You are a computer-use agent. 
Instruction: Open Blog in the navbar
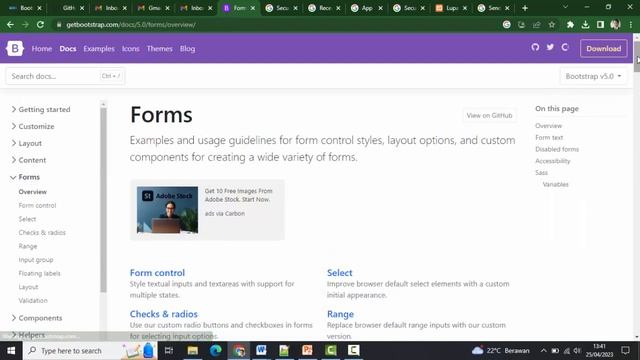[187, 49]
